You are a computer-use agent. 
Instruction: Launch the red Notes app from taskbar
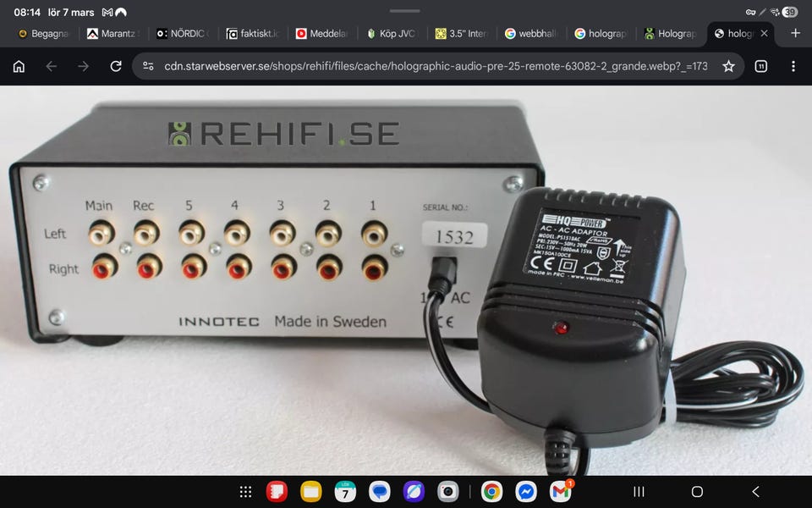pyautogui.click(x=277, y=491)
